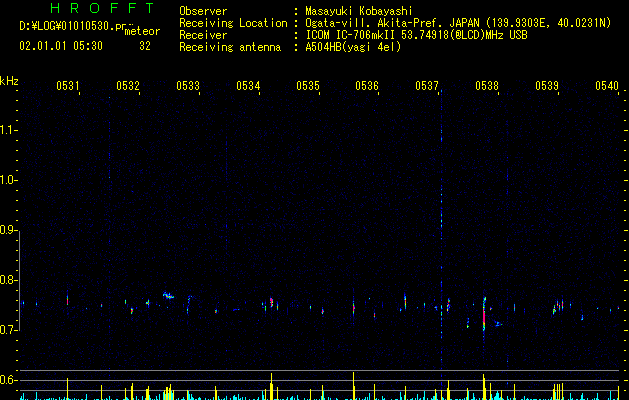This screenshot has width=629, height=400.
Task: Click the 0534 time marker
Action: tap(248, 85)
